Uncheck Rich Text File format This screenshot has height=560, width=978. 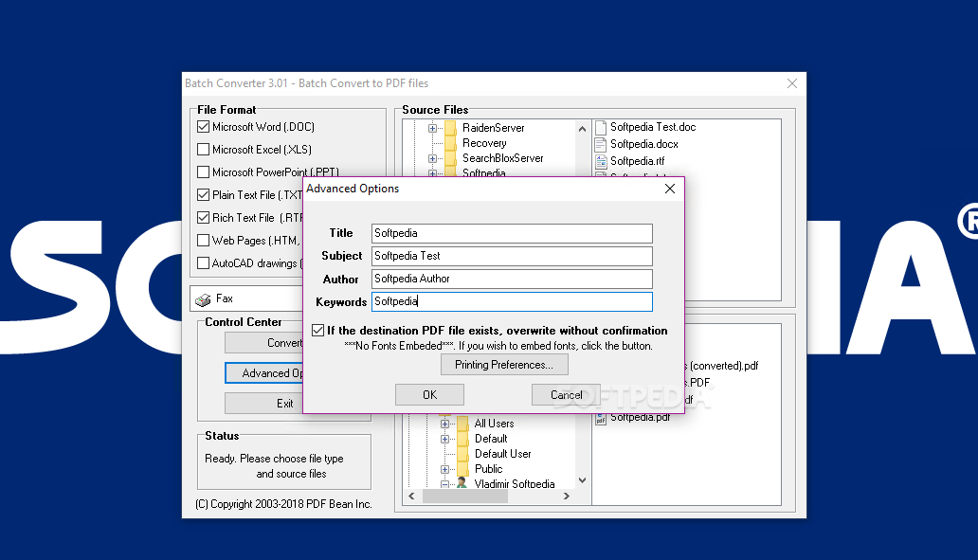[x=203, y=218]
